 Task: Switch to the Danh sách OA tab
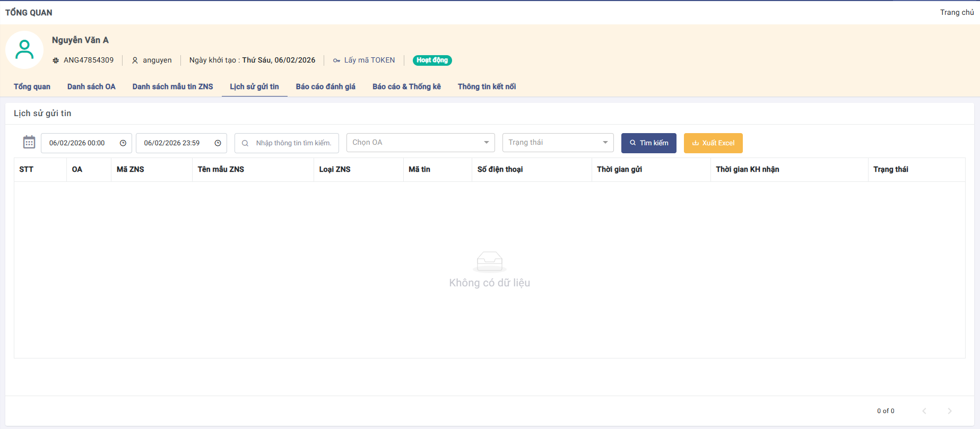point(91,86)
